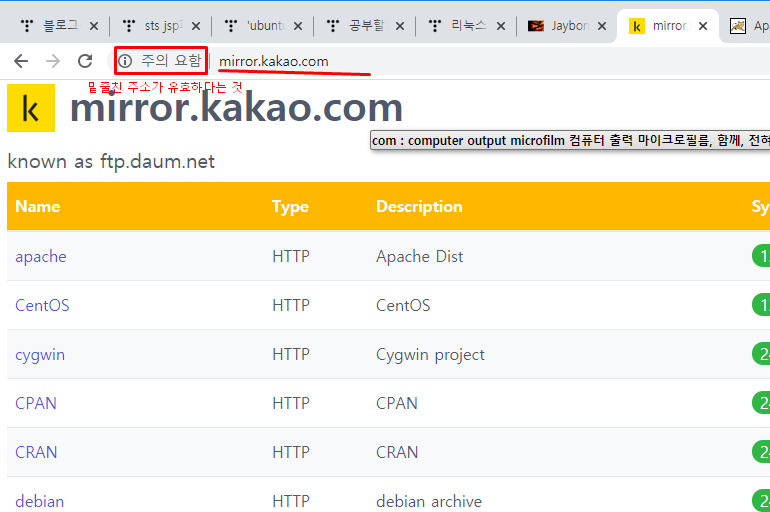
Task: Click the mirror.kakao.com page heading
Action: (x=236, y=107)
